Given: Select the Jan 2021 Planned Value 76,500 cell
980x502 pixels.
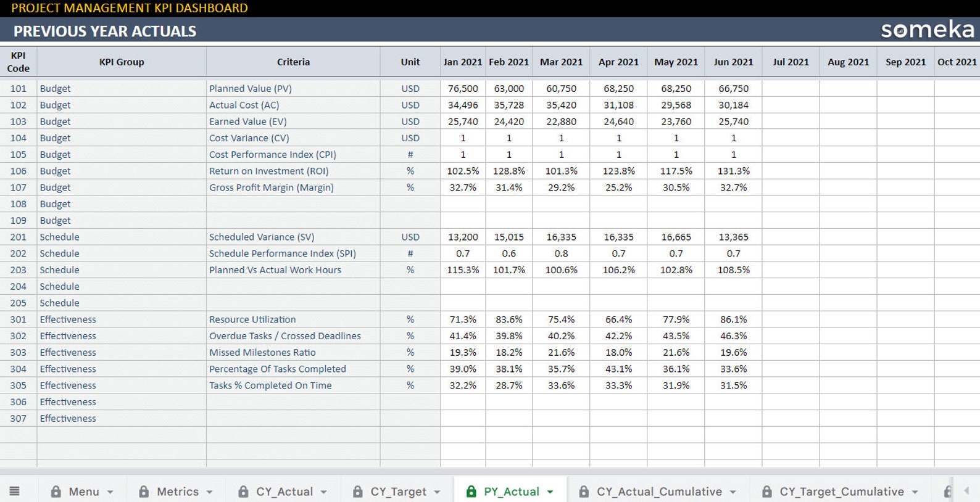Looking at the screenshot, I should pos(463,88).
